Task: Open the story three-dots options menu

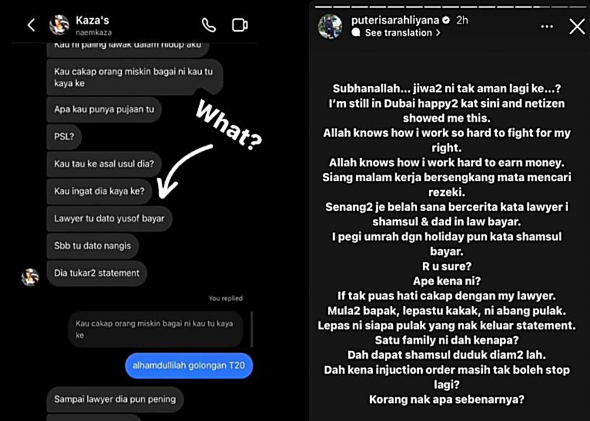Action: coord(547,27)
